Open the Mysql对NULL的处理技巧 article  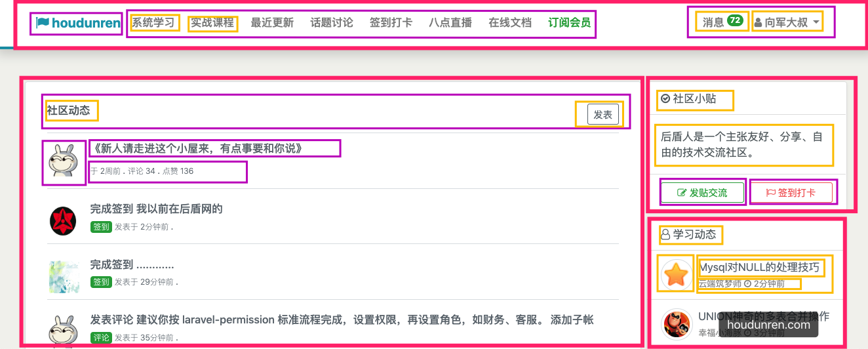pos(759,268)
